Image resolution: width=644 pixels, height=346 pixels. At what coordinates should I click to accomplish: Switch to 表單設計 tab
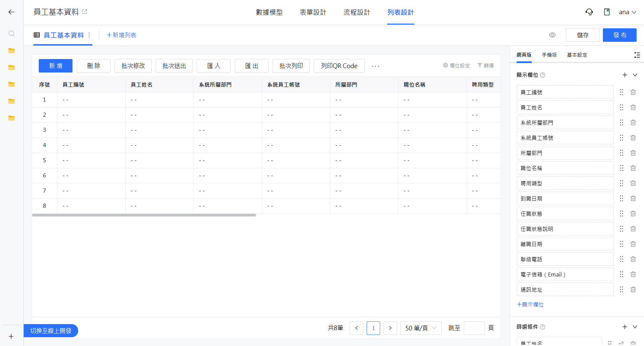(313, 12)
